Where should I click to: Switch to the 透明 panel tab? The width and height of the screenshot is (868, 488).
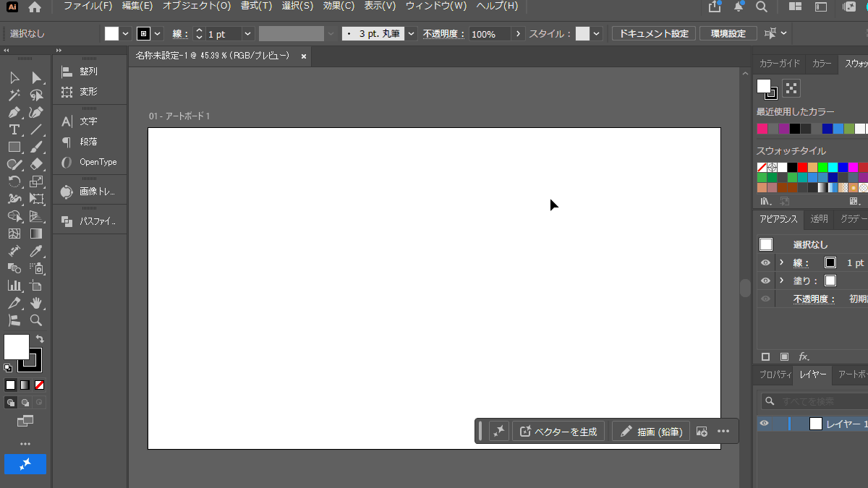click(x=819, y=219)
